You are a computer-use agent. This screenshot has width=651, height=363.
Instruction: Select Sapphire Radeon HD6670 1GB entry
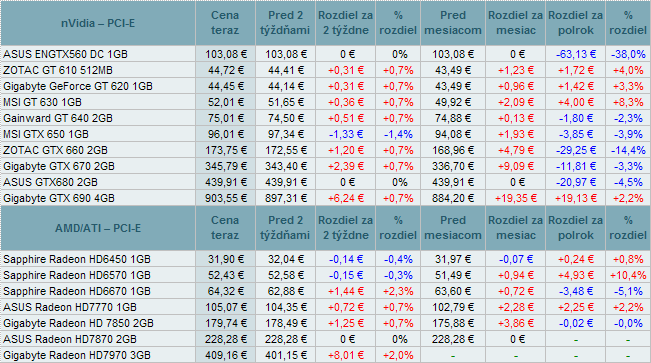tap(77, 291)
